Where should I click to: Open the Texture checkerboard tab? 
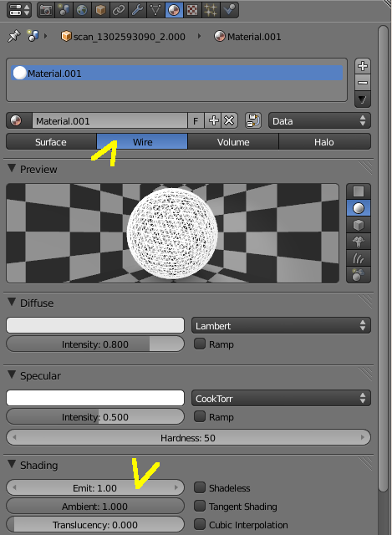coord(192,10)
